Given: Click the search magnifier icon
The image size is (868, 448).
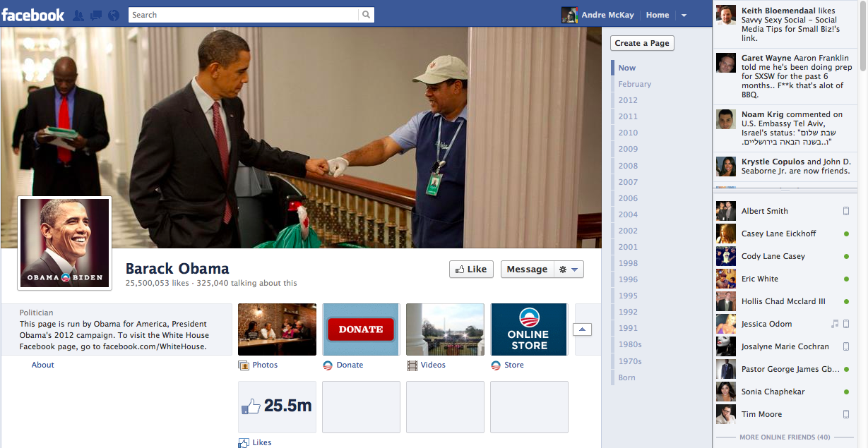Looking at the screenshot, I should (366, 15).
